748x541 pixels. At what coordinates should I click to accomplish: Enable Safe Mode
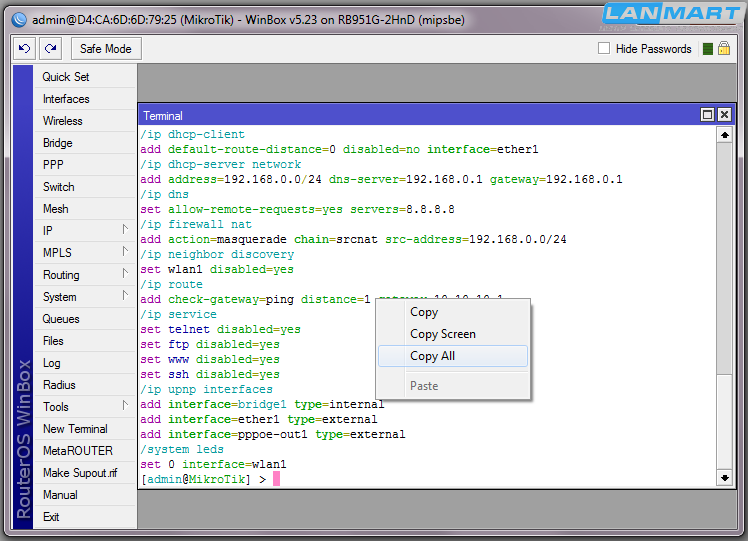click(106, 49)
